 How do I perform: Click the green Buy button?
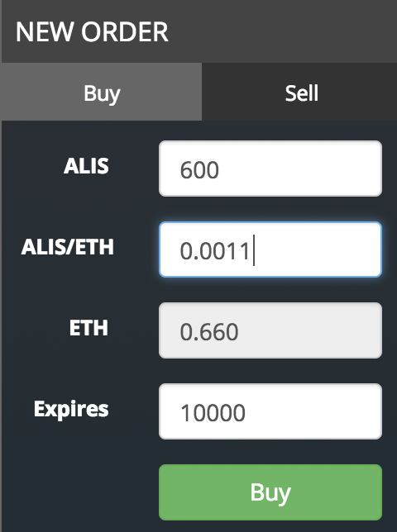pos(270,492)
